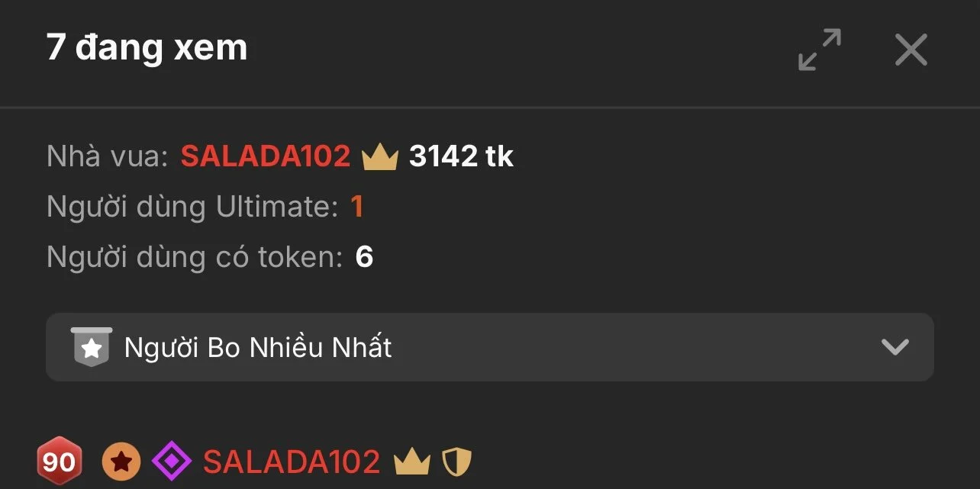Screen dimensions: 980x489
Task: Click the Nhà vua label
Action: coord(107,156)
